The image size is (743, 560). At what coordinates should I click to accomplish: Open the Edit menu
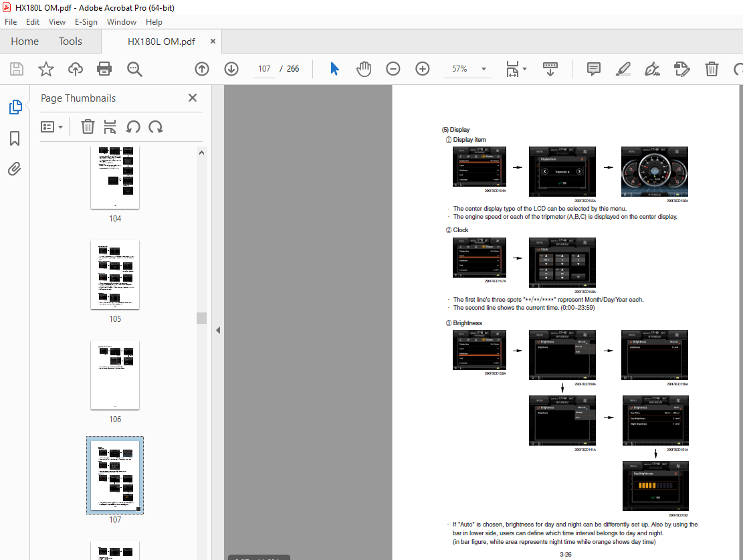pos(33,22)
